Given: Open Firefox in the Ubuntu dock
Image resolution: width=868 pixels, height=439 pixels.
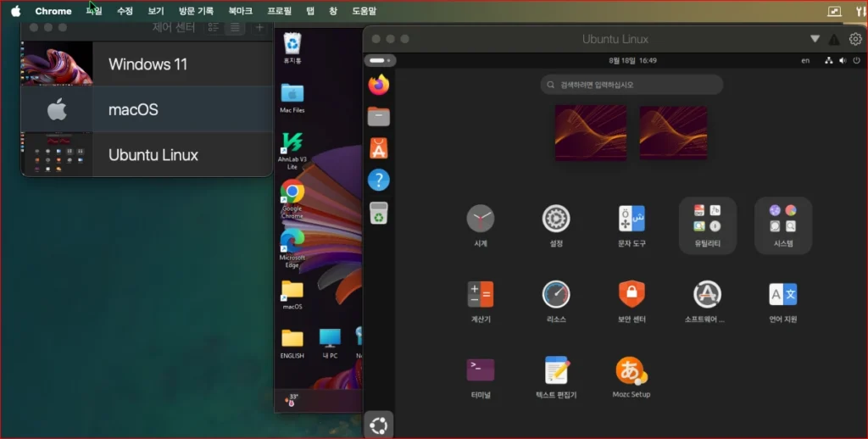Looking at the screenshot, I should (379, 85).
